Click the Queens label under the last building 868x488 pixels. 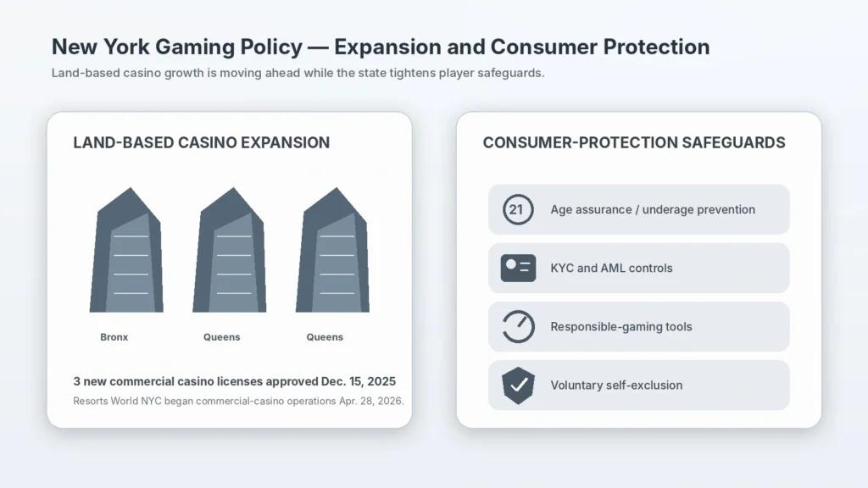pyautogui.click(x=325, y=337)
